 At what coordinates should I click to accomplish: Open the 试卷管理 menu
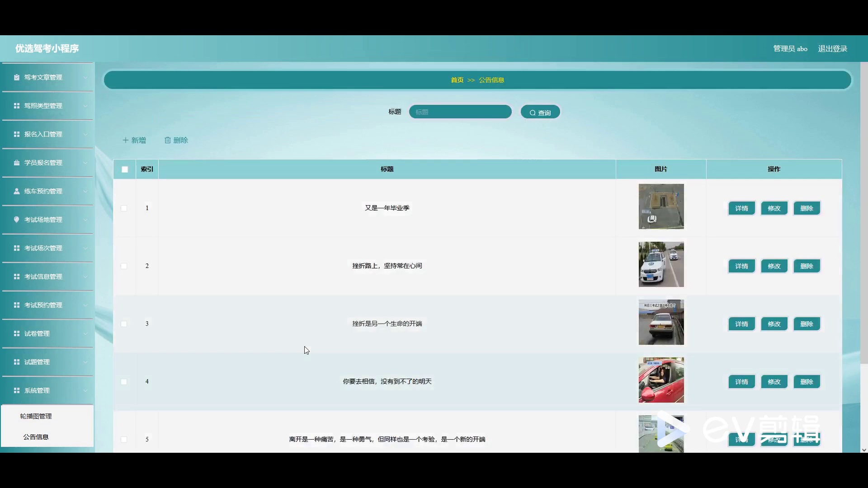(47, 333)
